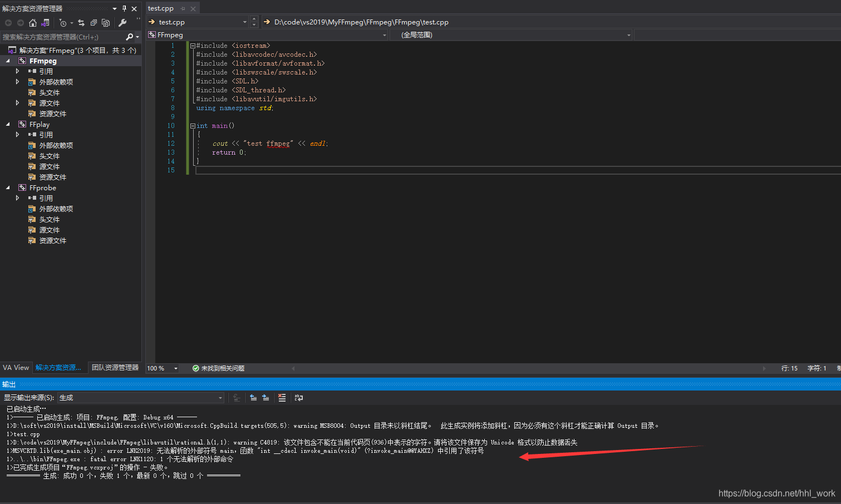Close the test.cpp tab
The height and width of the screenshot is (504, 841).
193,8
